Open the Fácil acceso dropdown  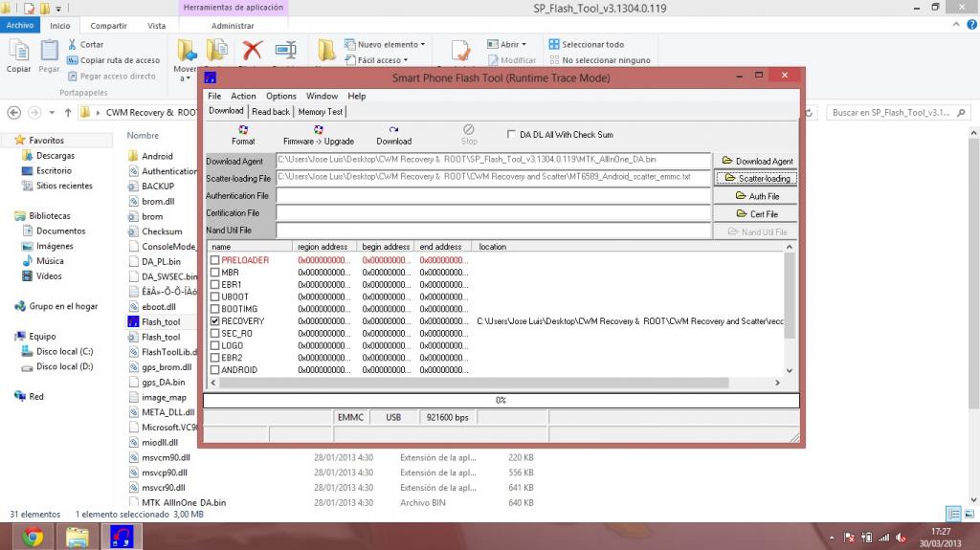pyautogui.click(x=376, y=60)
